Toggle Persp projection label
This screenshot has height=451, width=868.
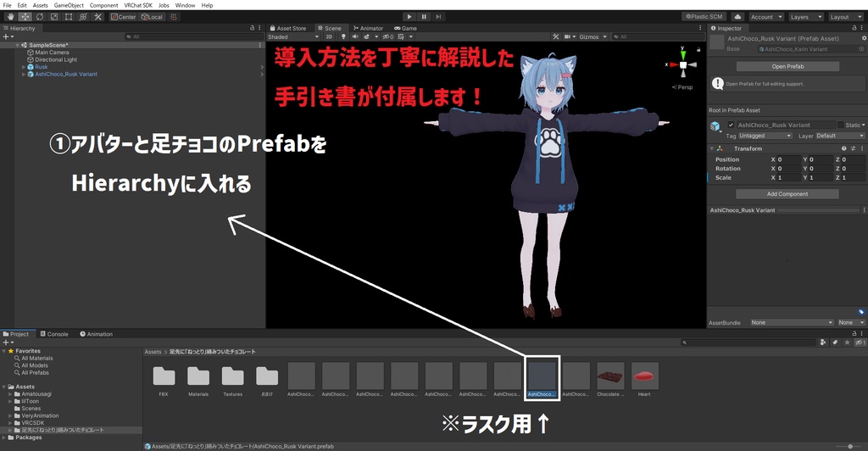tap(682, 86)
